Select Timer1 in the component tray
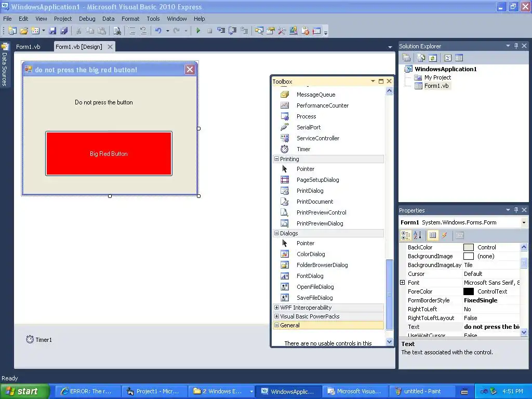Image resolution: width=532 pixels, height=399 pixels. click(x=39, y=340)
